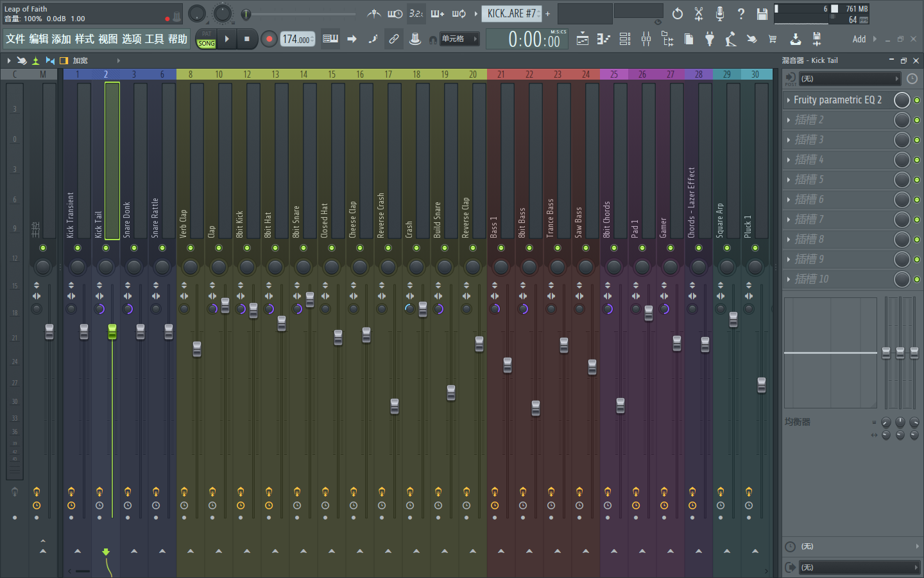Open the 工具 menu
The width and height of the screenshot is (924, 578).
click(154, 39)
